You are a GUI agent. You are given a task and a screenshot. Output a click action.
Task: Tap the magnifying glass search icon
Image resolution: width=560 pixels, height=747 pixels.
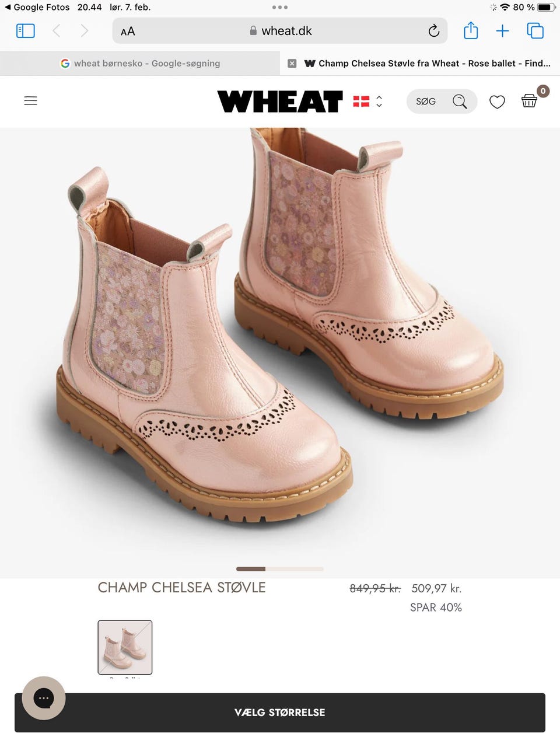tap(460, 102)
